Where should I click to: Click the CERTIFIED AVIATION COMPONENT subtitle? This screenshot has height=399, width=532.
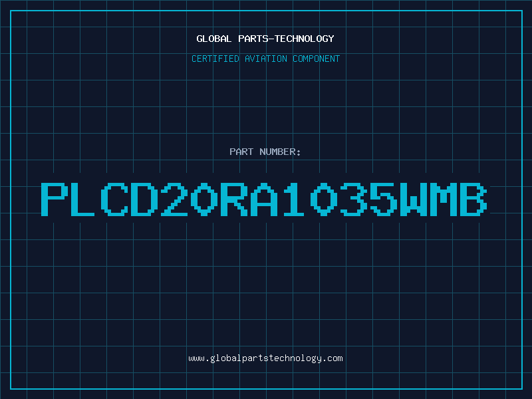(x=265, y=59)
